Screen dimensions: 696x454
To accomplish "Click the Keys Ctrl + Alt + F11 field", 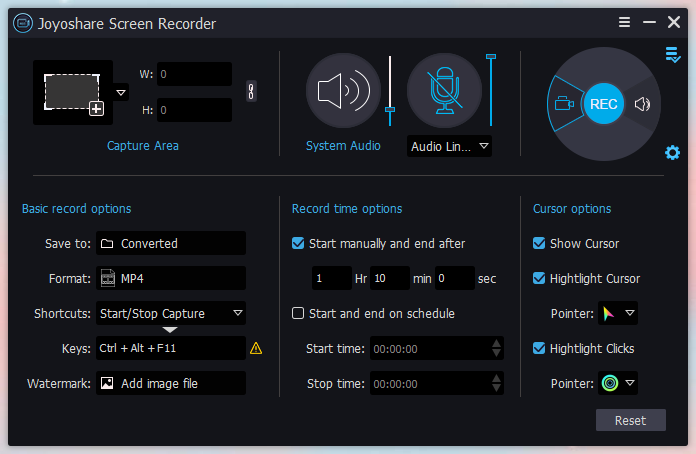I will (171, 348).
